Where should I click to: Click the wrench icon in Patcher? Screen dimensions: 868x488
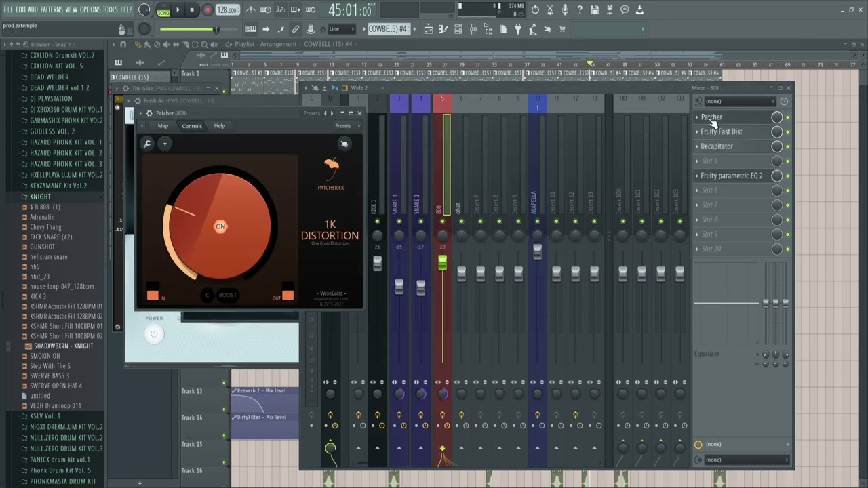point(147,144)
